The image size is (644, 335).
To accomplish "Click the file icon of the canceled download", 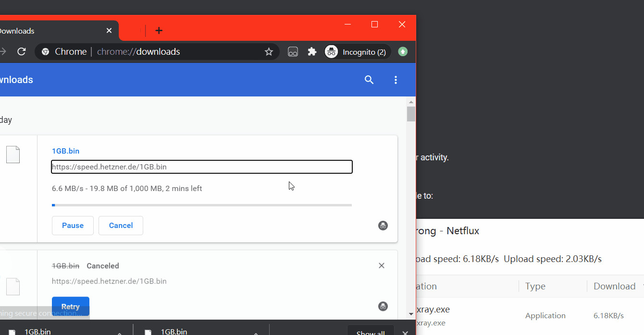I will click(x=13, y=287).
